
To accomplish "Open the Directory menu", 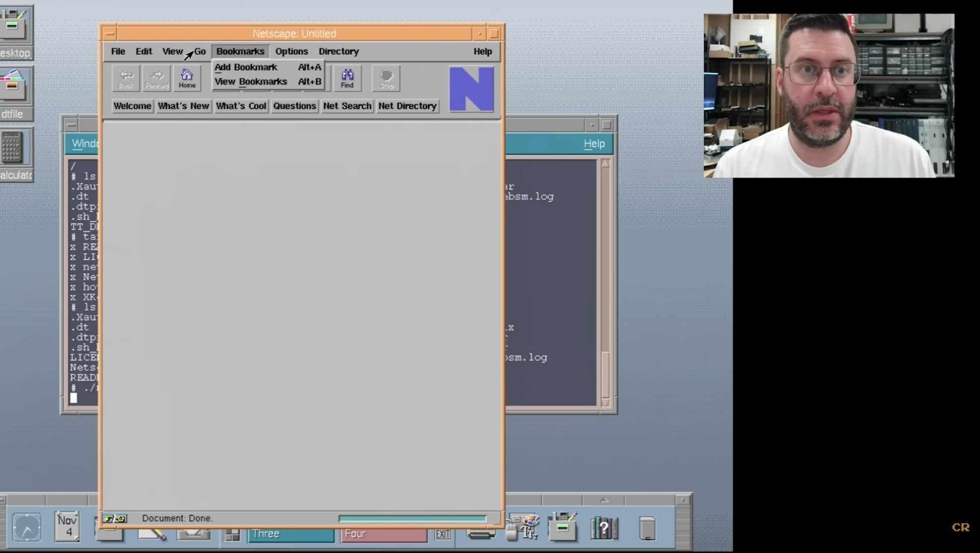I will click(339, 51).
